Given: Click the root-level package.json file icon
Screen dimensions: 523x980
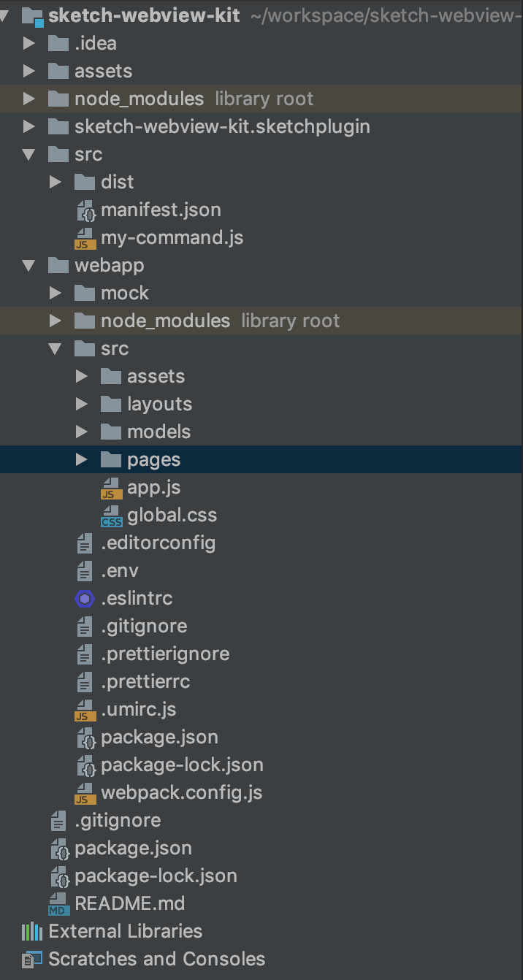Looking at the screenshot, I should click(x=60, y=849).
